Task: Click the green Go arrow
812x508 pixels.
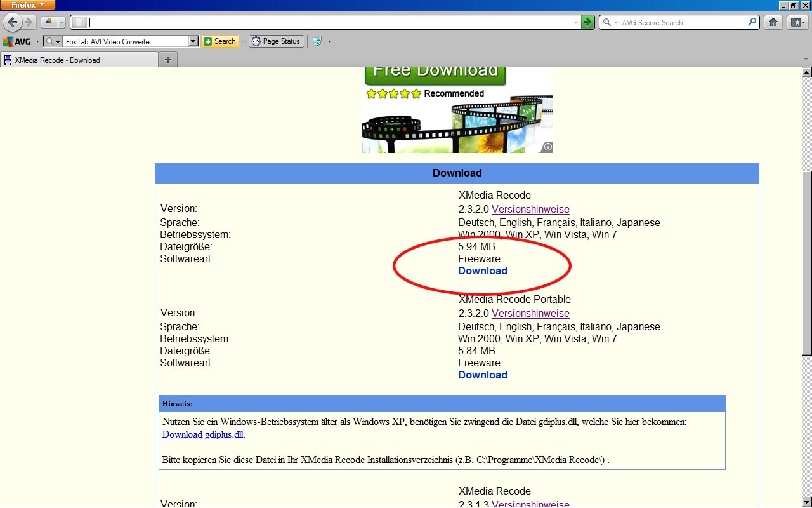Action: click(x=588, y=22)
